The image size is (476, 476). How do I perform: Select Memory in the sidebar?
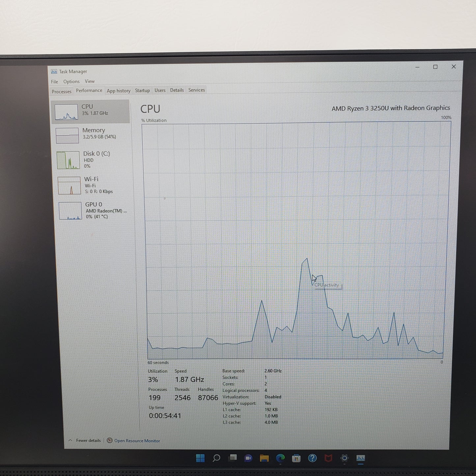(92, 135)
